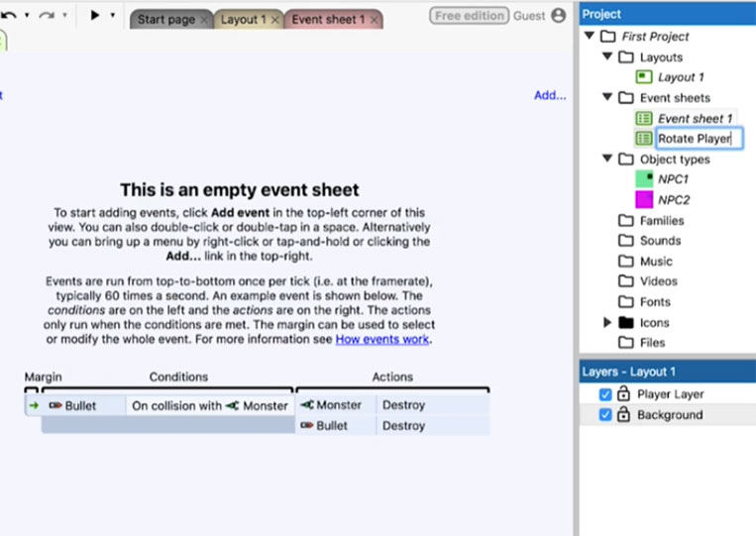The image size is (756, 536).
Task: Select the Object types folder label
Action: tap(675, 160)
